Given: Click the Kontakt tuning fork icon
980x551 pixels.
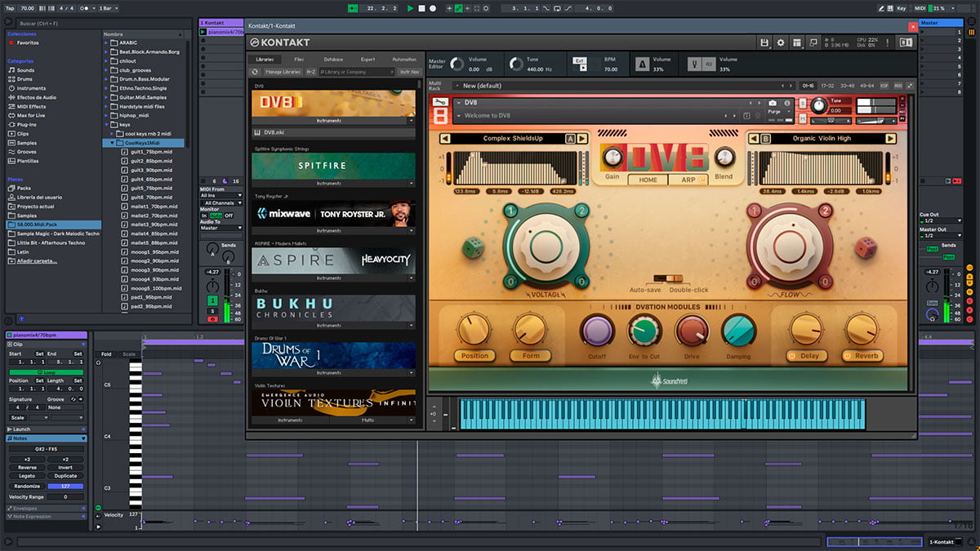Looking at the screenshot, I should coord(694,64).
